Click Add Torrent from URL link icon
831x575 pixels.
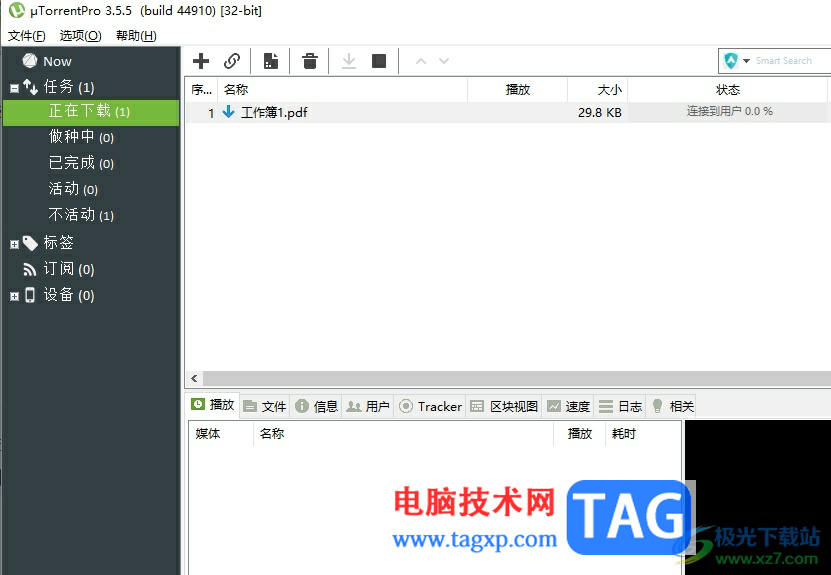[232, 61]
